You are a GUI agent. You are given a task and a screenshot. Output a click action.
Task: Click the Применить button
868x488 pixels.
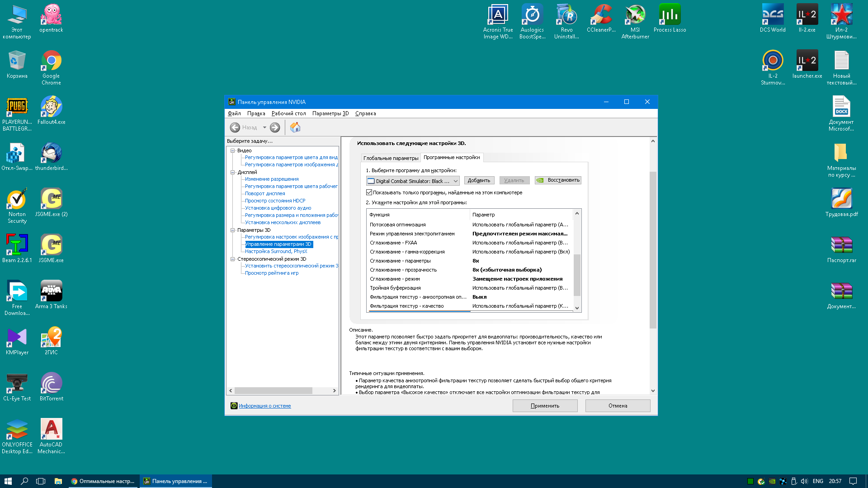click(545, 406)
